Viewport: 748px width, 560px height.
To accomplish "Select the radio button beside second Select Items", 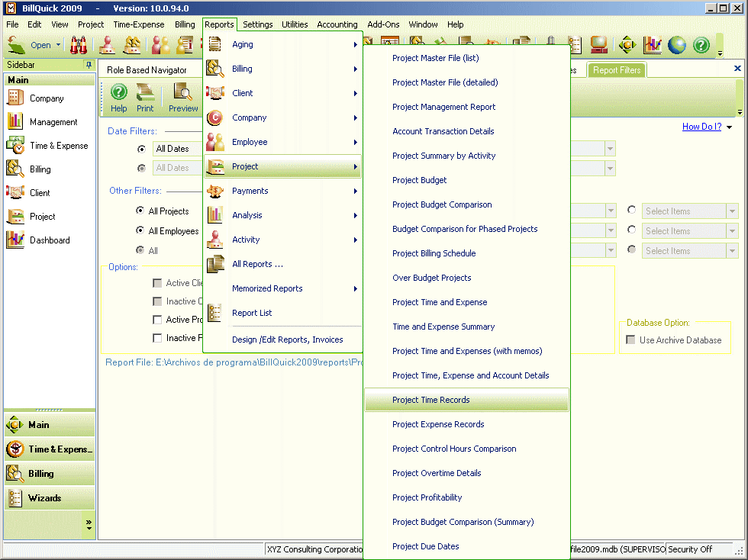I will tap(632, 230).
